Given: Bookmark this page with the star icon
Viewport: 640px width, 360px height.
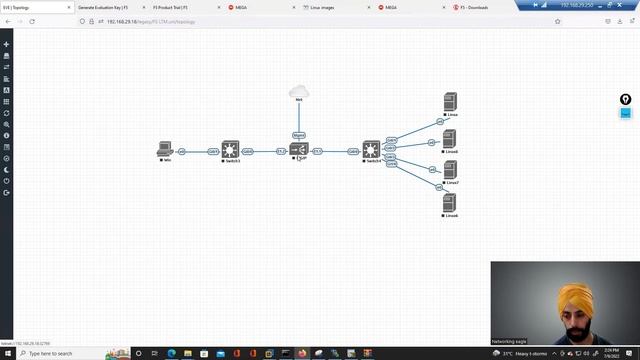Looking at the screenshot, I should tap(558, 21).
